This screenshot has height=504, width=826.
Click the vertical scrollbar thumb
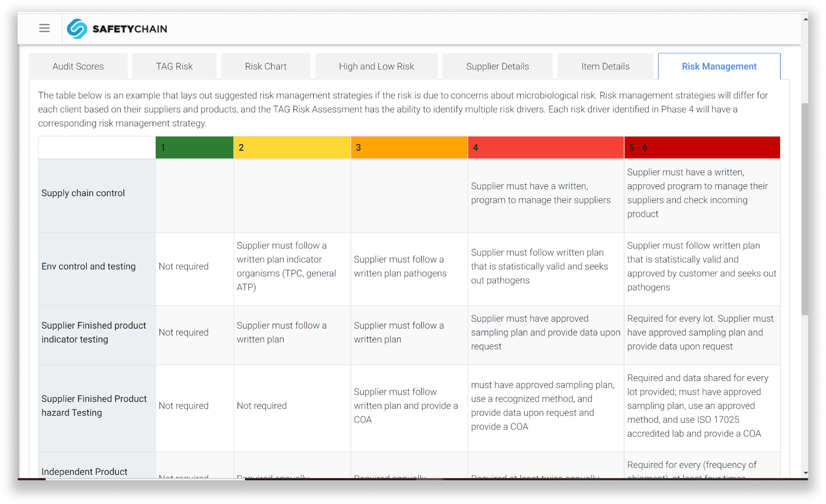pos(805,208)
